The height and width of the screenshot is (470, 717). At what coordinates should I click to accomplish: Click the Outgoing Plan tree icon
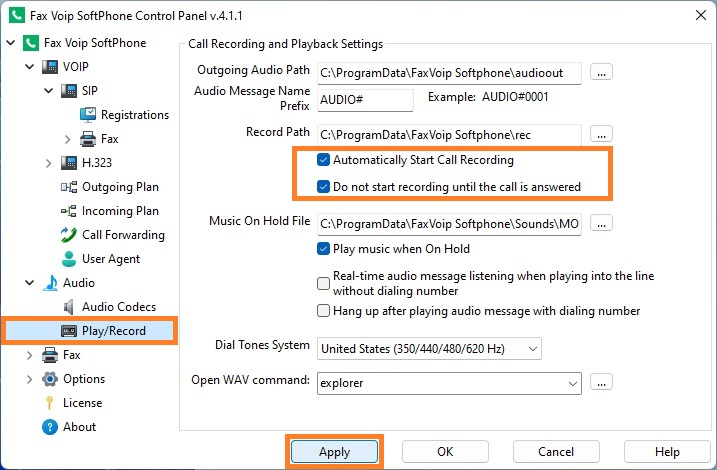69,187
